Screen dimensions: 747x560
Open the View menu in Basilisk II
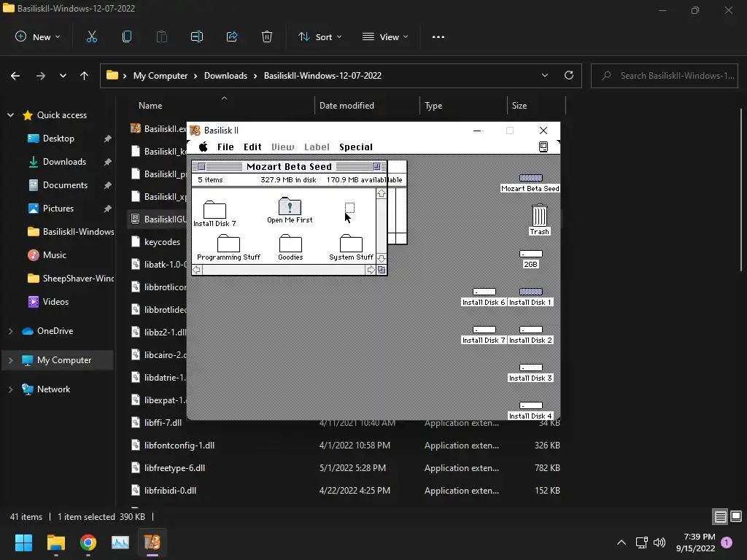[x=282, y=147]
